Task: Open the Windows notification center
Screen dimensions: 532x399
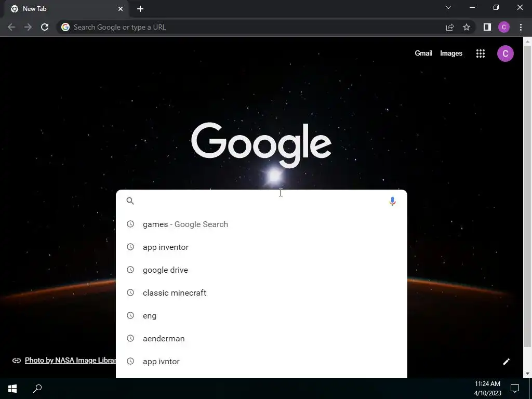Action: [515, 389]
